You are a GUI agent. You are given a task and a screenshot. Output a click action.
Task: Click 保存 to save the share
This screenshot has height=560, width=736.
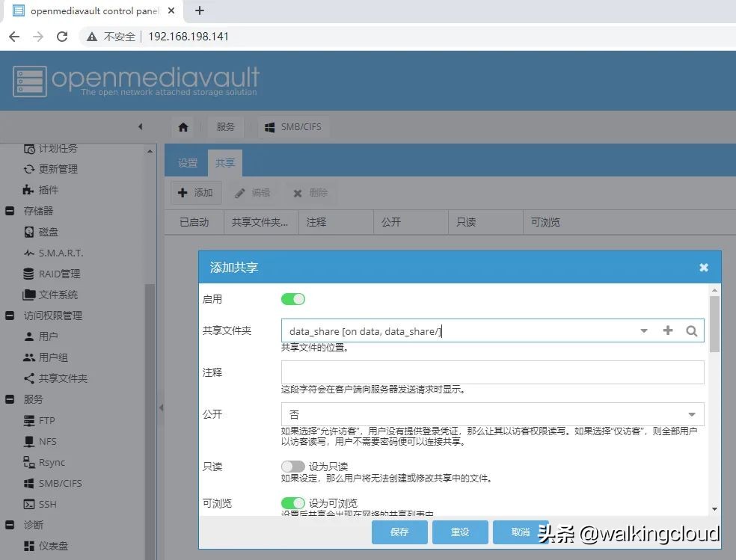point(399,532)
